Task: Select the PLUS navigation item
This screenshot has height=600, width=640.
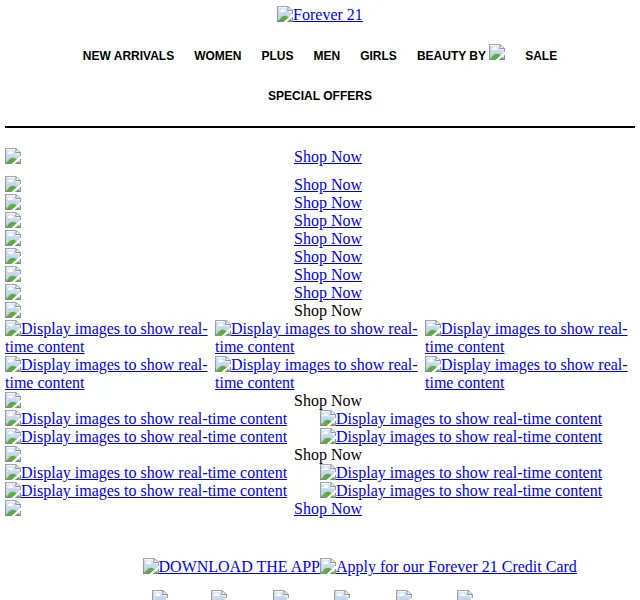Action: 277,56
